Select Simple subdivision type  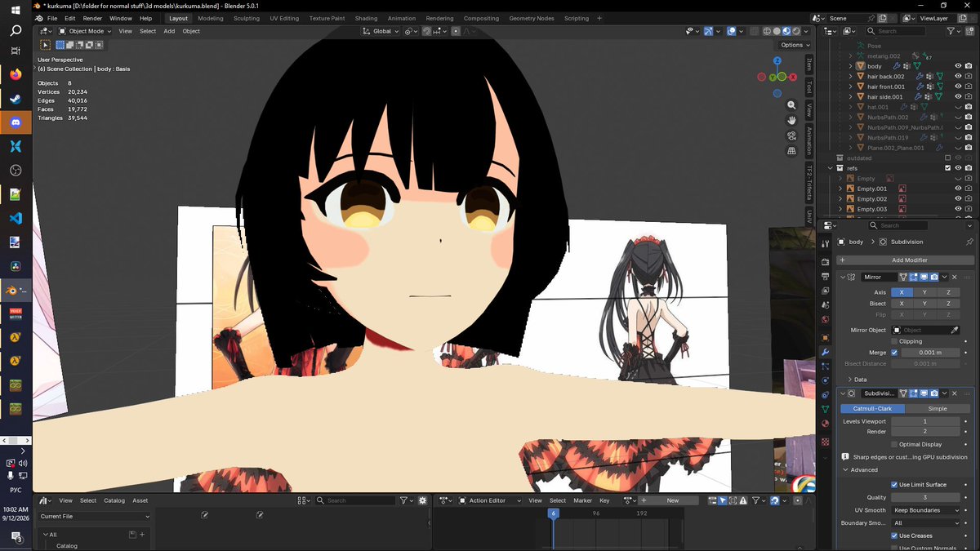938,408
